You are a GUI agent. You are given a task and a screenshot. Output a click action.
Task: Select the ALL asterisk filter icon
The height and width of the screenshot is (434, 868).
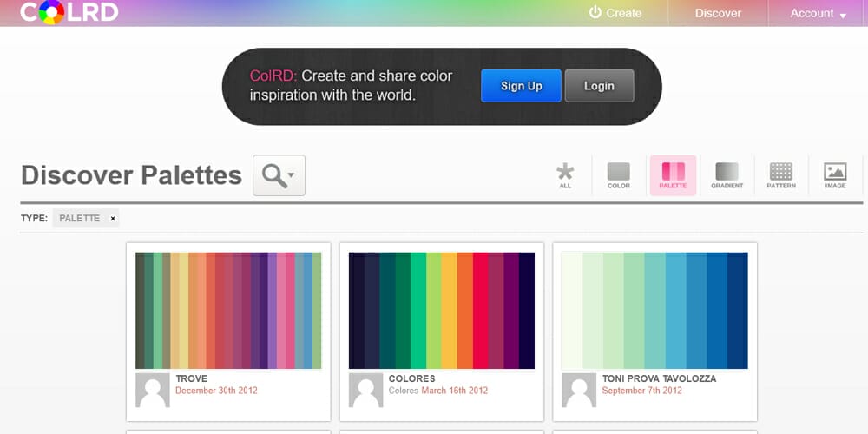[x=565, y=175]
